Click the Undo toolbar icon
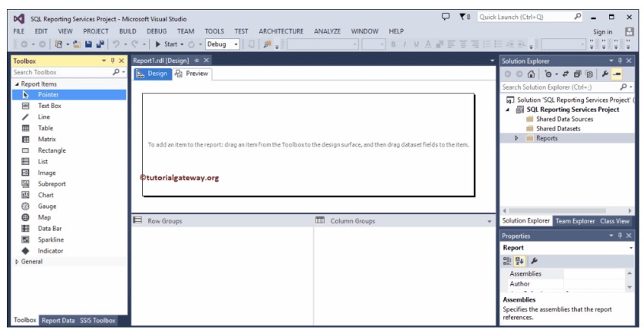Viewport: 644px width, 332px height. [x=116, y=44]
